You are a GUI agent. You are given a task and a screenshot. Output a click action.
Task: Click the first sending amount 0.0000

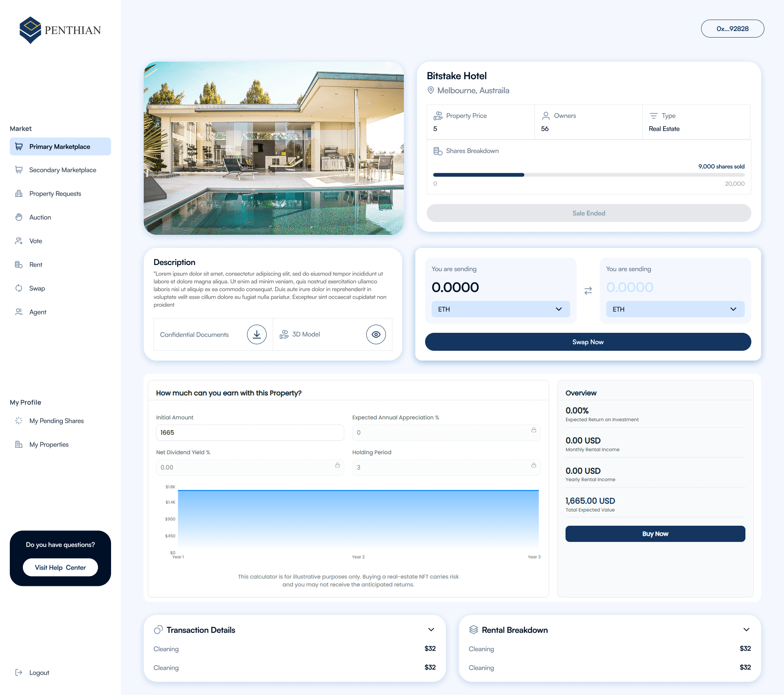coord(455,287)
